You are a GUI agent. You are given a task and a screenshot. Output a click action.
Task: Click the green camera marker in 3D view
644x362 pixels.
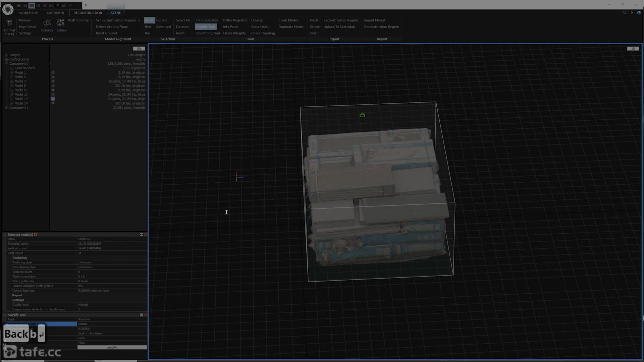[362, 115]
